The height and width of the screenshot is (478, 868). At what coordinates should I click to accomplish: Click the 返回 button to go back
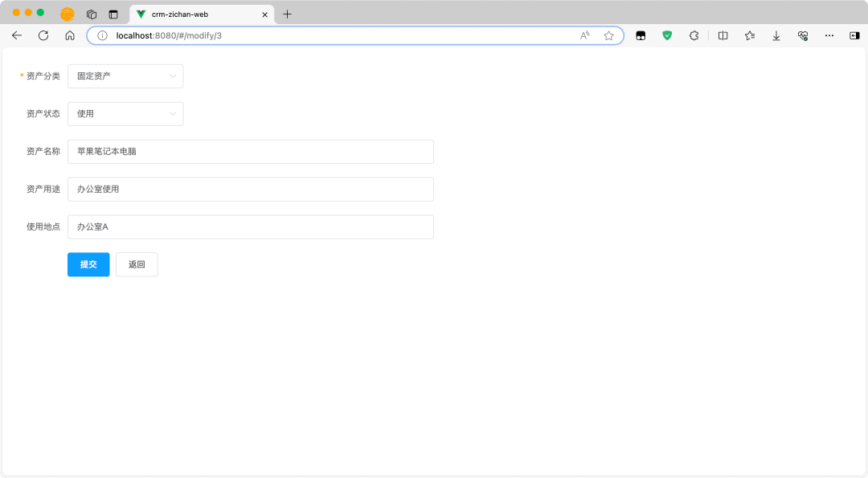point(137,264)
